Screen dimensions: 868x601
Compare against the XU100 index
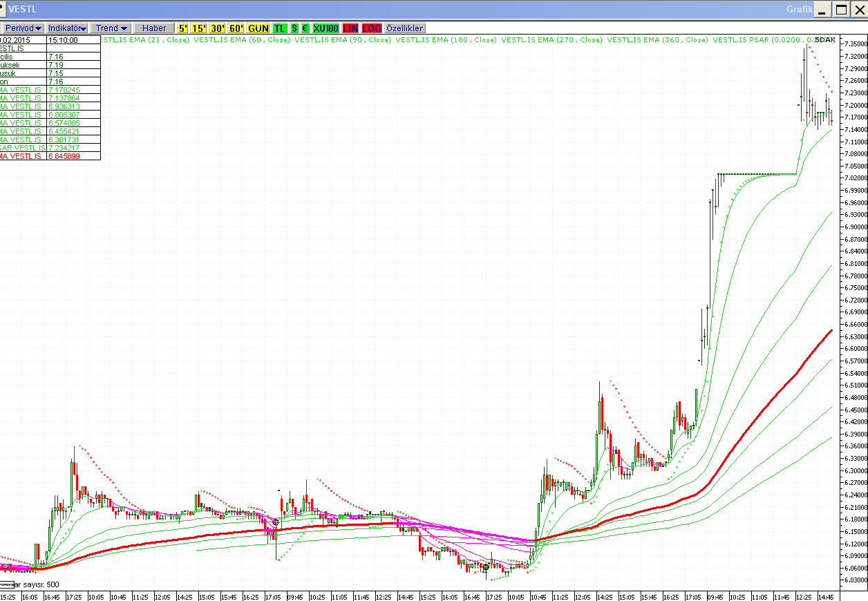pyautogui.click(x=325, y=28)
